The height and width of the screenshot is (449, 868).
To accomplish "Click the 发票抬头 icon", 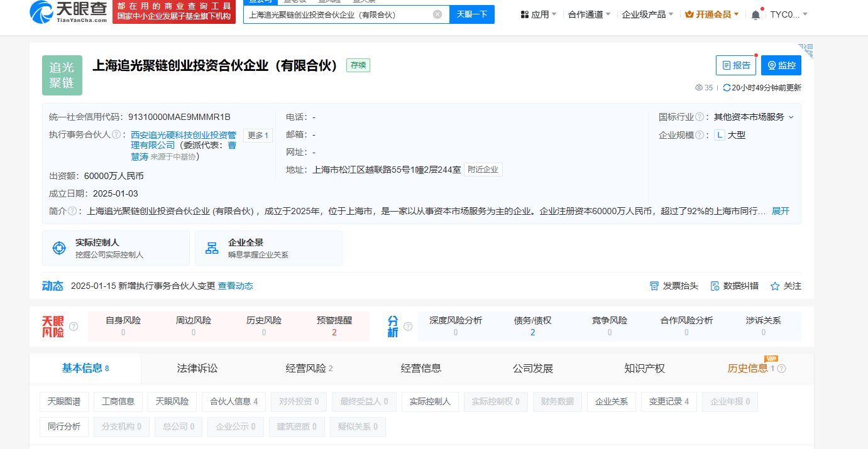I will coord(654,286).
